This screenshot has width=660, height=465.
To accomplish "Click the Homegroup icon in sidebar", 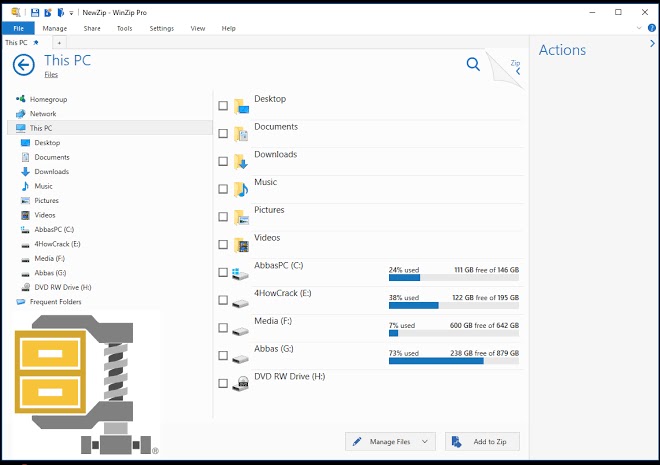I will tap(21, 99).
